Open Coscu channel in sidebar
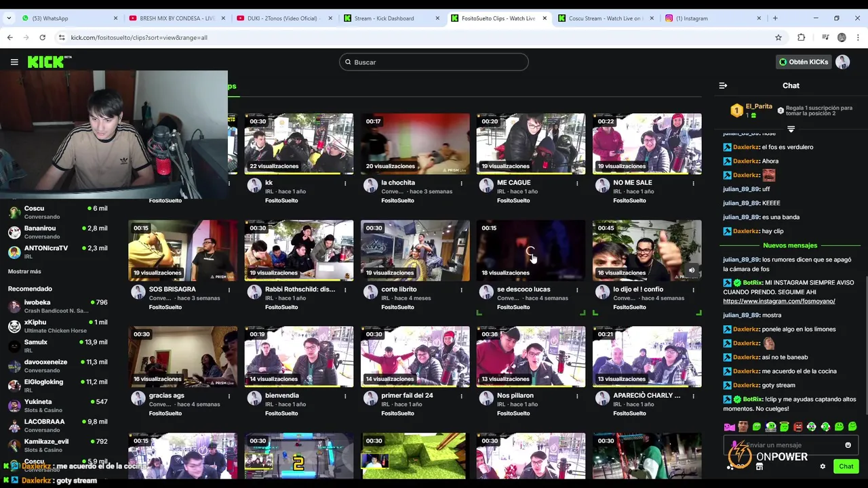 tap(58, 212)
